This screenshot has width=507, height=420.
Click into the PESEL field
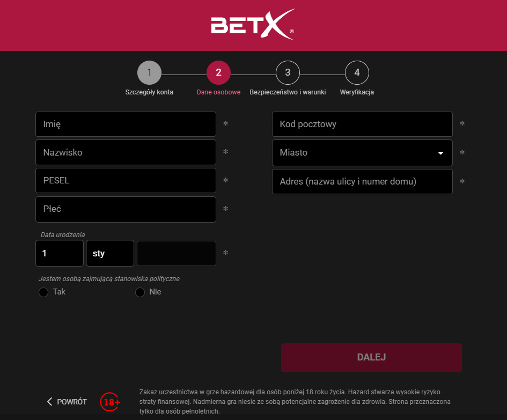126,180
